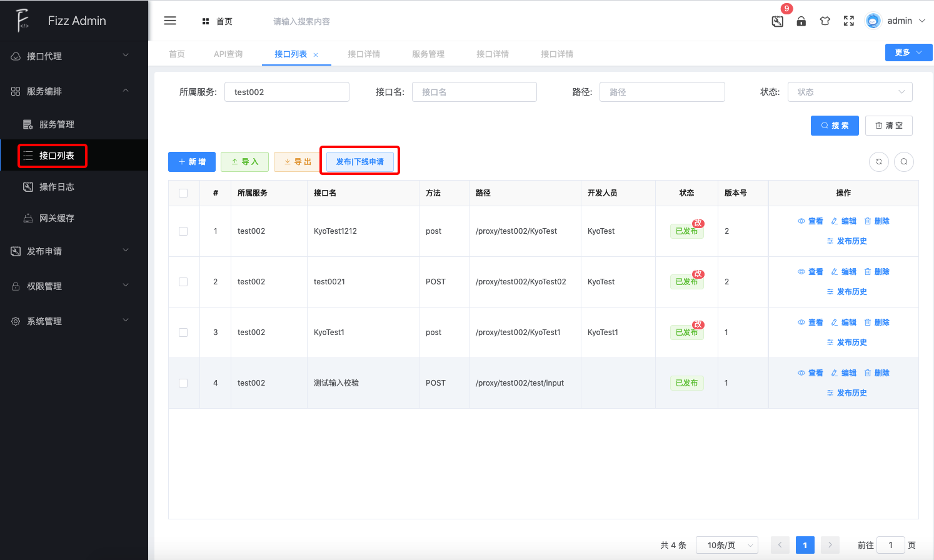Open 操作日志 in the sidebar

57,187
